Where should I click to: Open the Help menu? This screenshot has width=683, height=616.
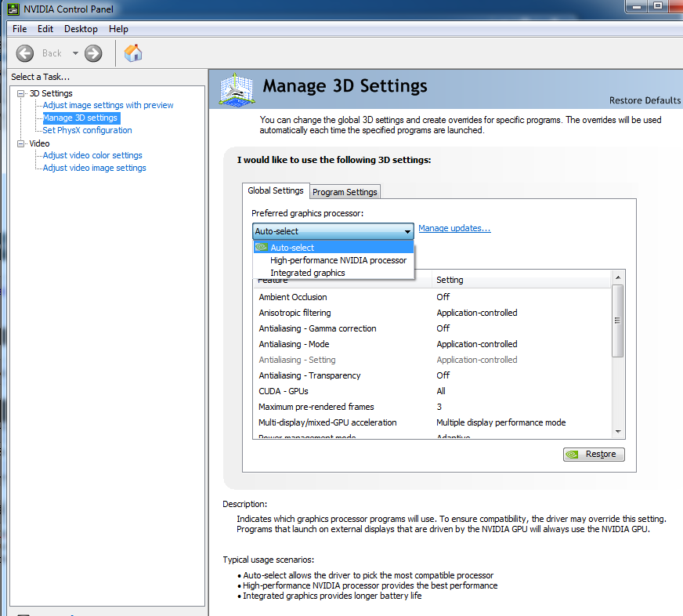tap(118, 29)
